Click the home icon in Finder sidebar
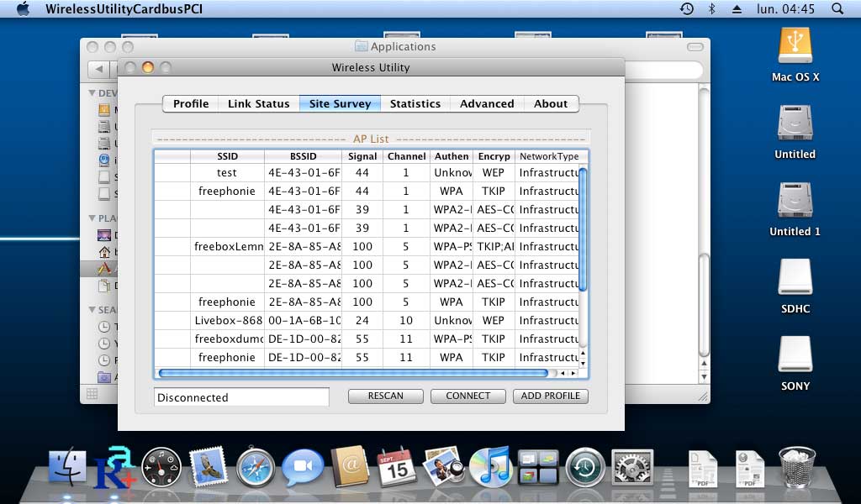The width and height of the screenshot is (861, 504). 104,252
